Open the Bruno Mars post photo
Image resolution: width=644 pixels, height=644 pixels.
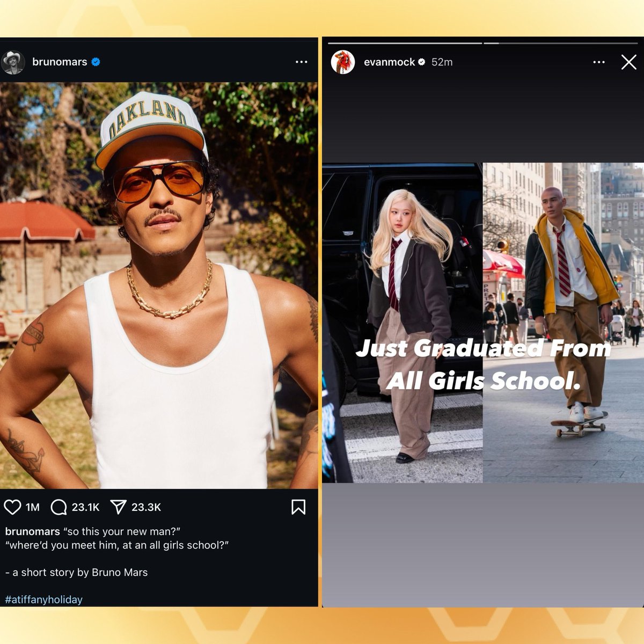[x=159, y=286]
